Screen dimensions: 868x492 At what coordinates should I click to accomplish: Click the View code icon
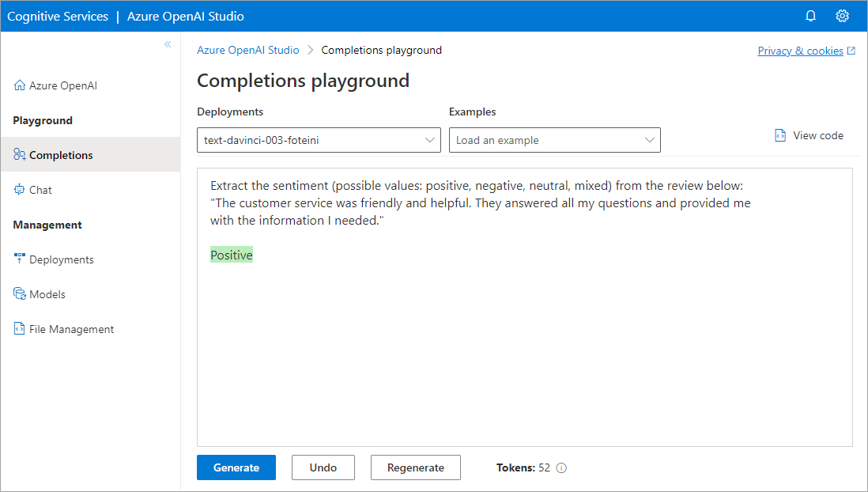pyautogui.click(x=779, y=135)
